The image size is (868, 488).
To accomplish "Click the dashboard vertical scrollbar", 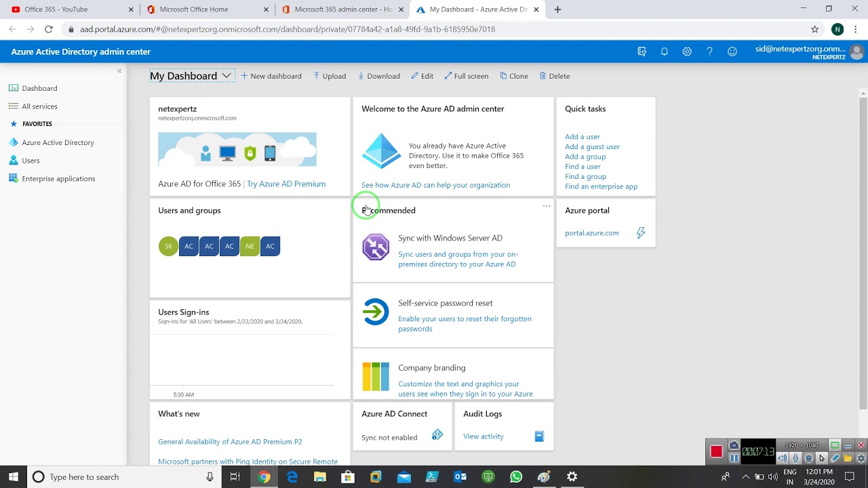I will pyautogui.click(x=863, y=252).
